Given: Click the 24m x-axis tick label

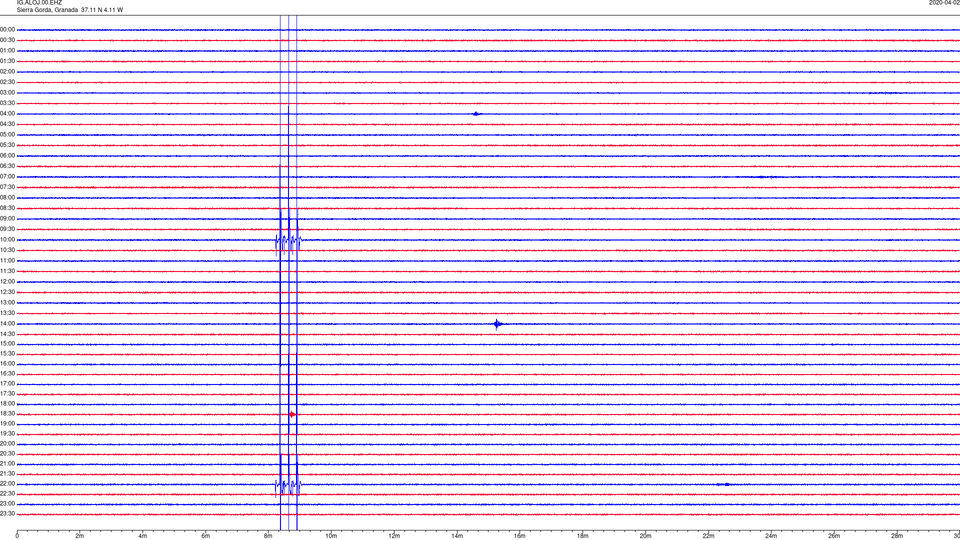Looking at the screenshot, I should [x=771, y=536].
